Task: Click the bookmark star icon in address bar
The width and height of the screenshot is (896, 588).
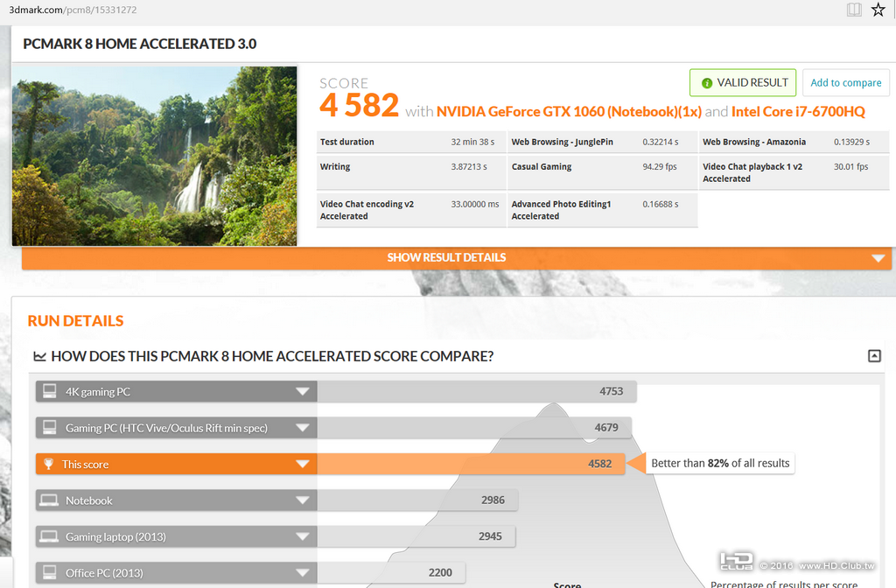Action: click(878, 9)
